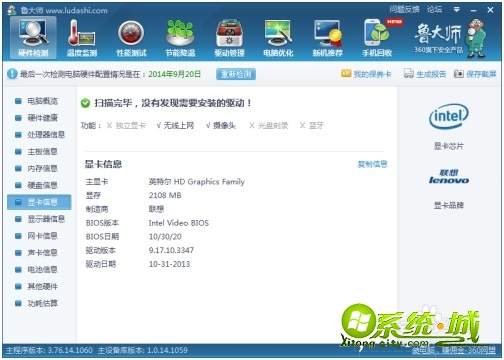
Task: Click the 摄像头 feature label
Action: pos(224,125)
